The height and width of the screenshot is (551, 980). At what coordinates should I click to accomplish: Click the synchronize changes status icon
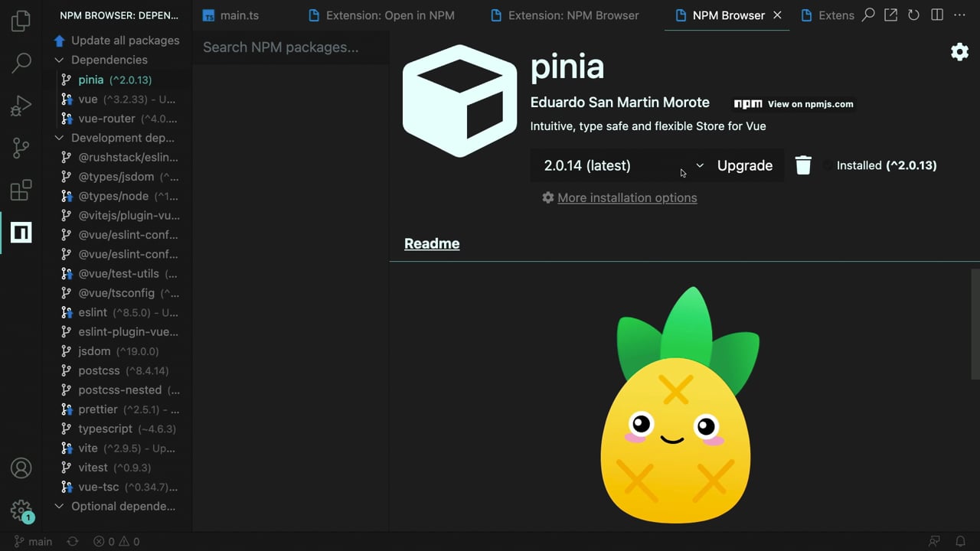coord(73,542)
